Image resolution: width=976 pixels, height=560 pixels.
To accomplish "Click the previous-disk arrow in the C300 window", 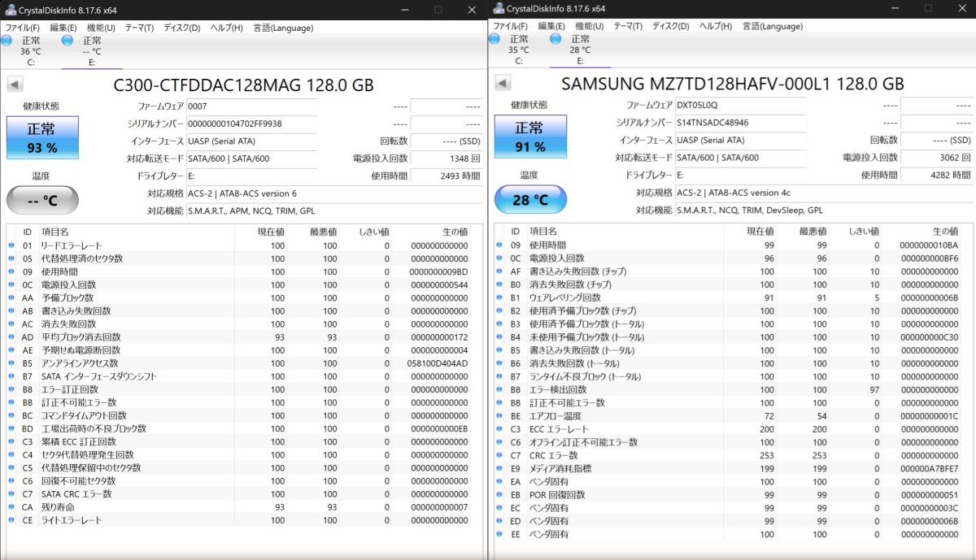I will pyautogui.click(x=15, y=84).
